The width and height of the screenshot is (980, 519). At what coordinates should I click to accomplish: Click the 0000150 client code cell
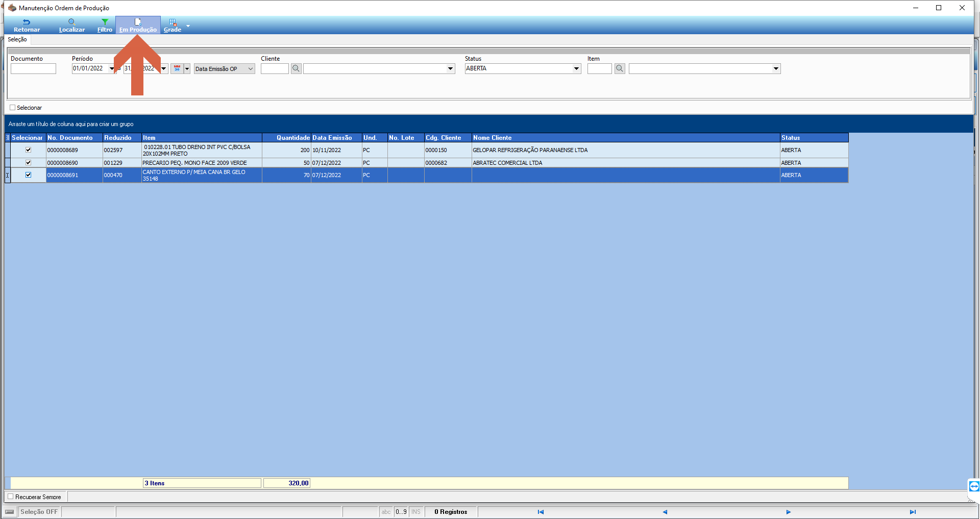click(x=448, y=150)
